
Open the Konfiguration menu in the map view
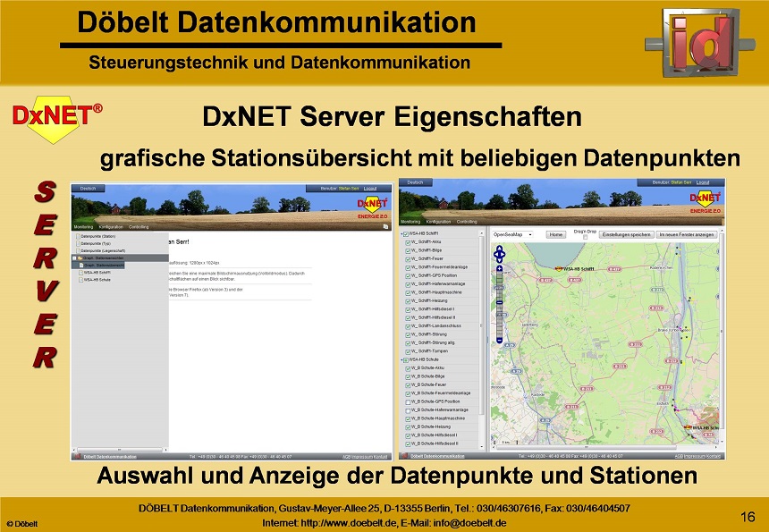pos(438,222)
